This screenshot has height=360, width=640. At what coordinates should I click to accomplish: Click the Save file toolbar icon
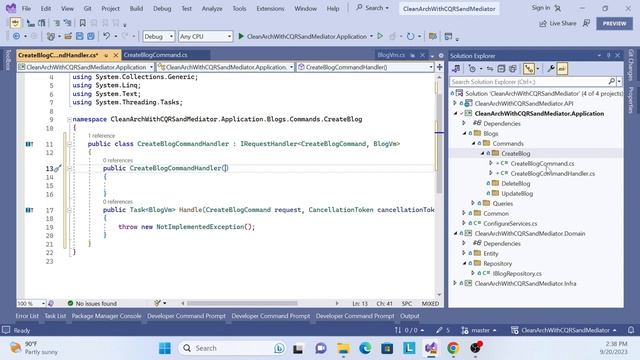tap(80, 36)
